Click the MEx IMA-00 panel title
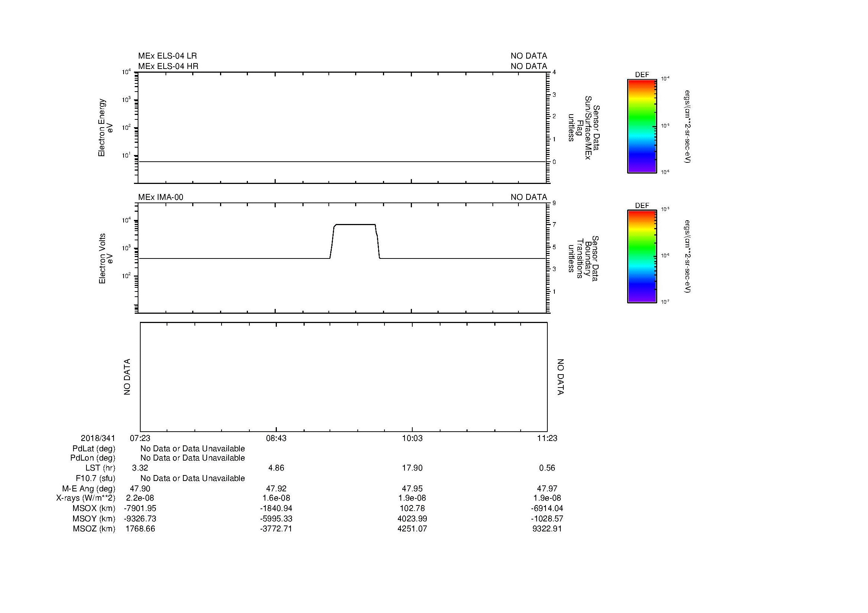 coord(161,197)
